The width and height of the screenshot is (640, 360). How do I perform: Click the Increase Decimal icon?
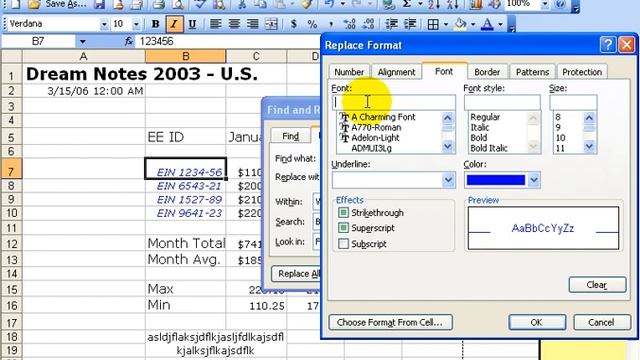(x=349, y=24)
